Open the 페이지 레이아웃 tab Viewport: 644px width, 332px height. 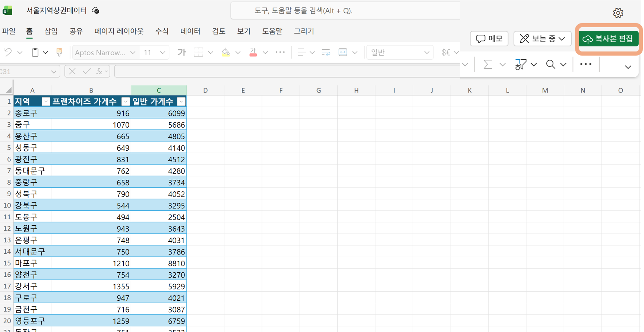pyautogui.click(x=119, y=31)
